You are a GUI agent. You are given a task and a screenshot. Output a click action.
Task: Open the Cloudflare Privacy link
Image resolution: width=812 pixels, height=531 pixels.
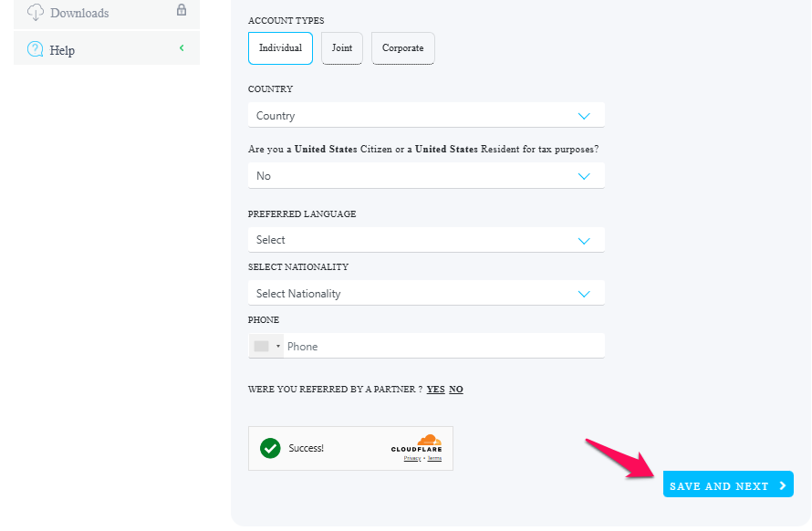[412, 458]
